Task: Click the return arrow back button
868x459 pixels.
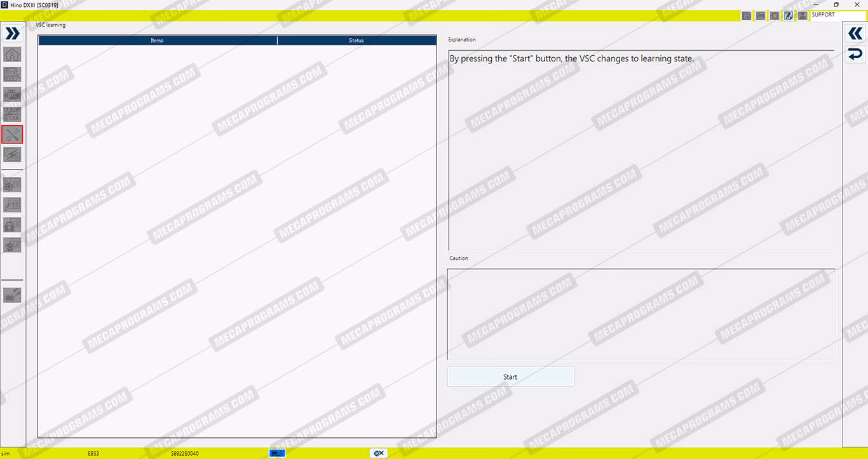Action: (855, 55)
